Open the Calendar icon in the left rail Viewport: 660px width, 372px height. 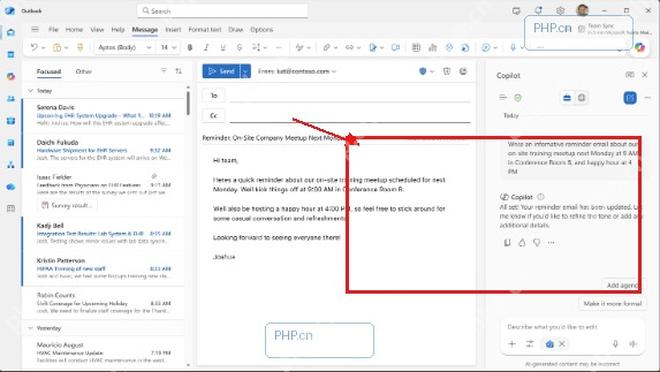pos(11,55)
